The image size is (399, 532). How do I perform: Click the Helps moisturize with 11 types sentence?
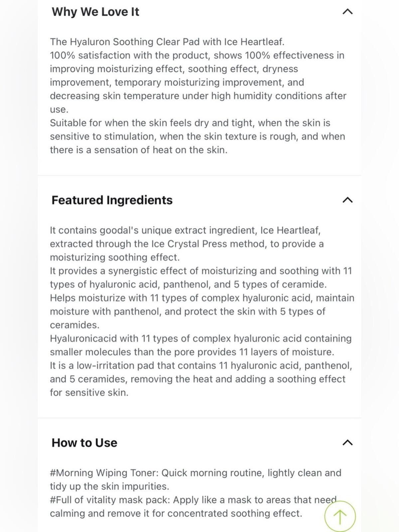pos(202,311)
